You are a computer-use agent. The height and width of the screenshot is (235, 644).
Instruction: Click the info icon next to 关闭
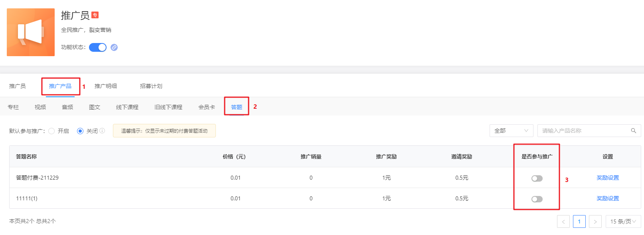(x=103, y=131)
